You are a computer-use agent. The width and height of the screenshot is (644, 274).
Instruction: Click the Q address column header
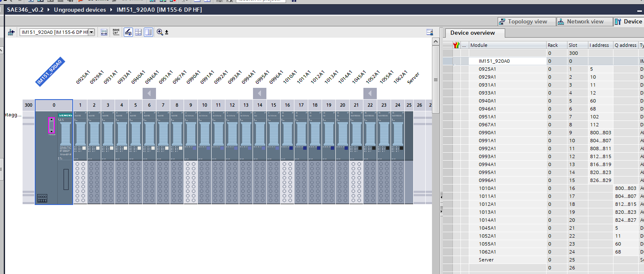pos(626,45)
